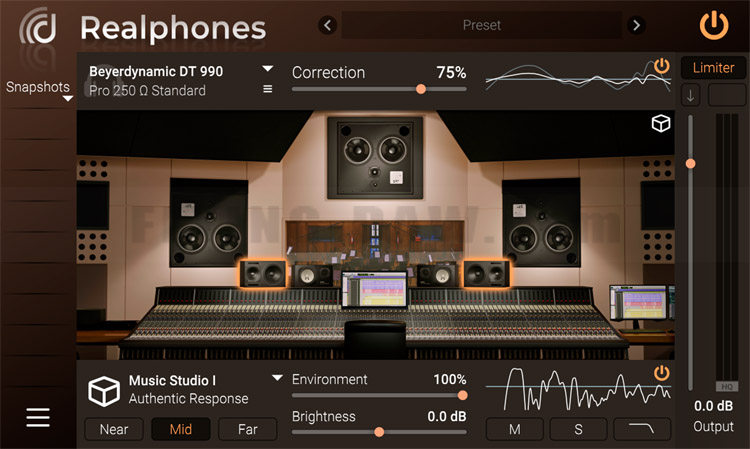Open the Music Studio I environment dropdown

tap(277, 378)
